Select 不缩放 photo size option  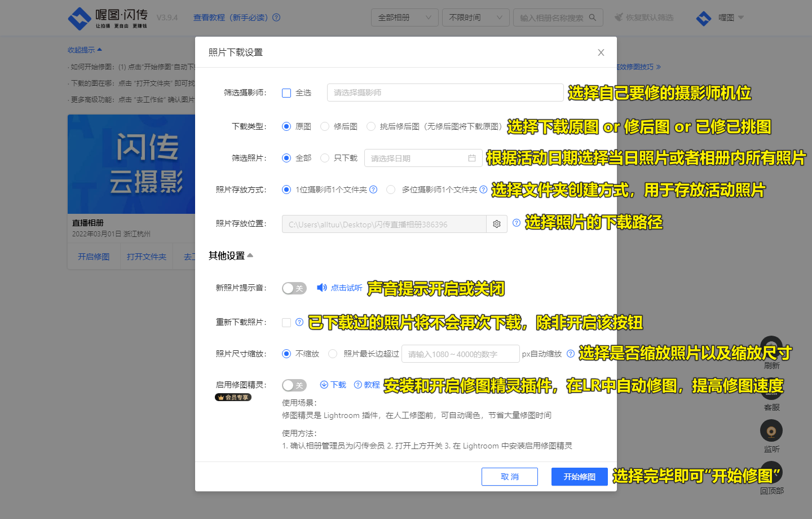tap(286, 354)
